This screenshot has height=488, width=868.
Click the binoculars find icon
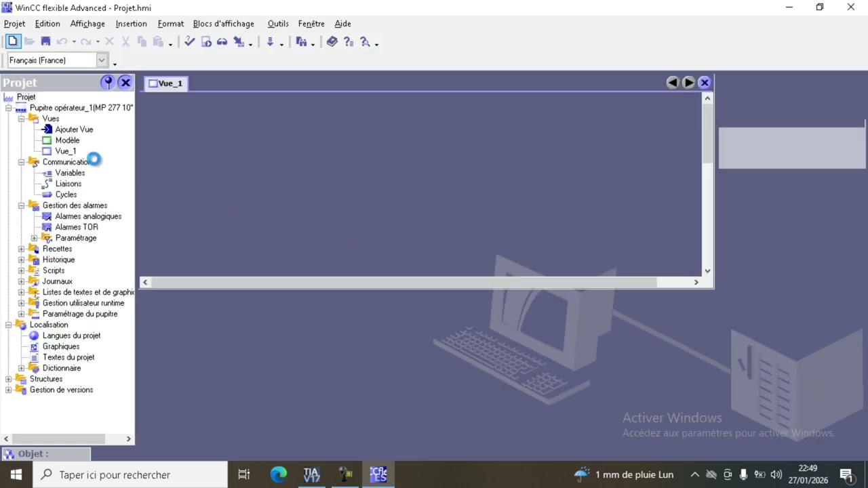tap(301, 41)
